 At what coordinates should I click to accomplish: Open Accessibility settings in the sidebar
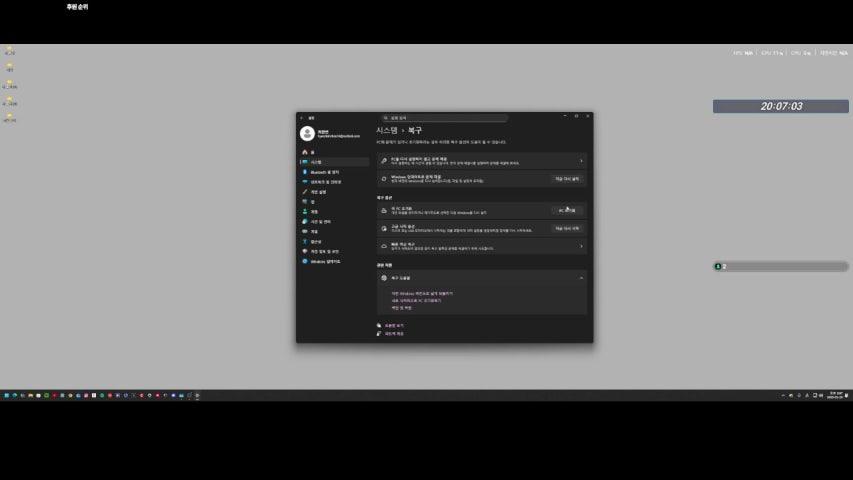pyautogui.click(x=334, y=242)
